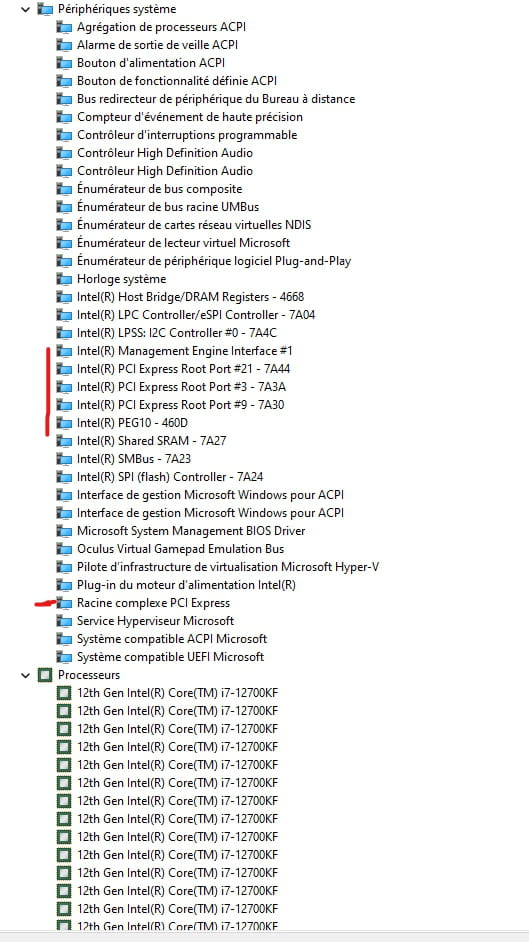
Task: Select Intel PCI Express Root Port #9 - 7A30
Action: coord(181,405)
